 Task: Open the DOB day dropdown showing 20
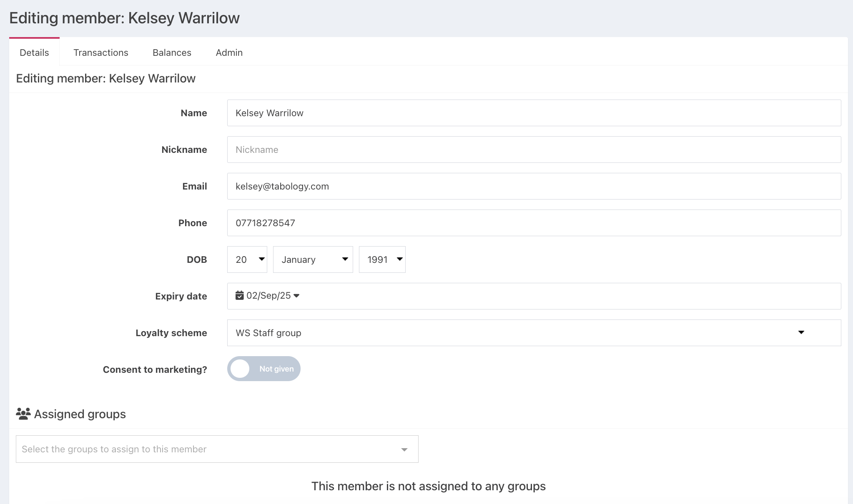(247, 259)
